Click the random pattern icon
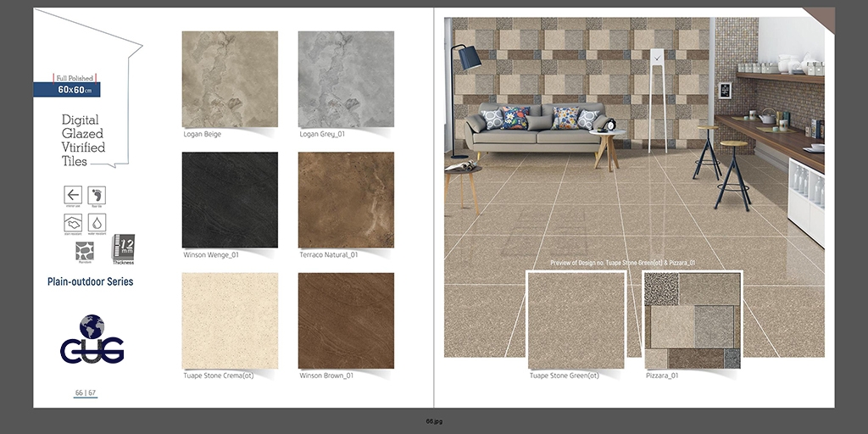 (85, 251)
